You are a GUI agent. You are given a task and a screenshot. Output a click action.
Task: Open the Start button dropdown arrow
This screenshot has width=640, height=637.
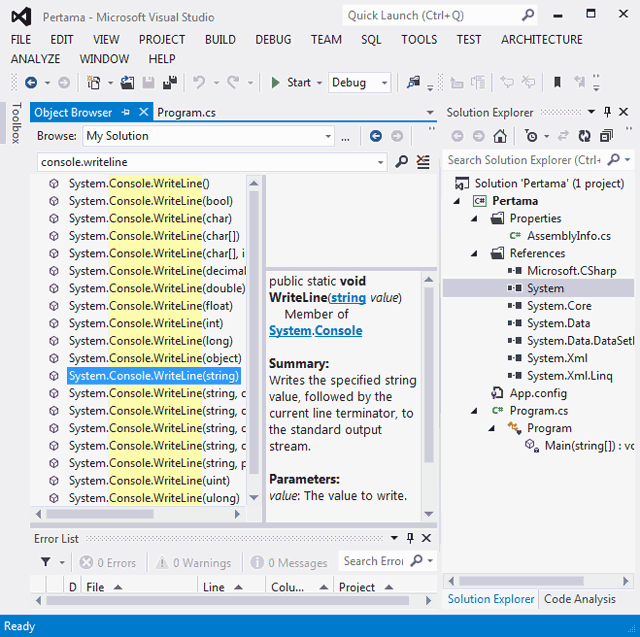pos(320,83)
